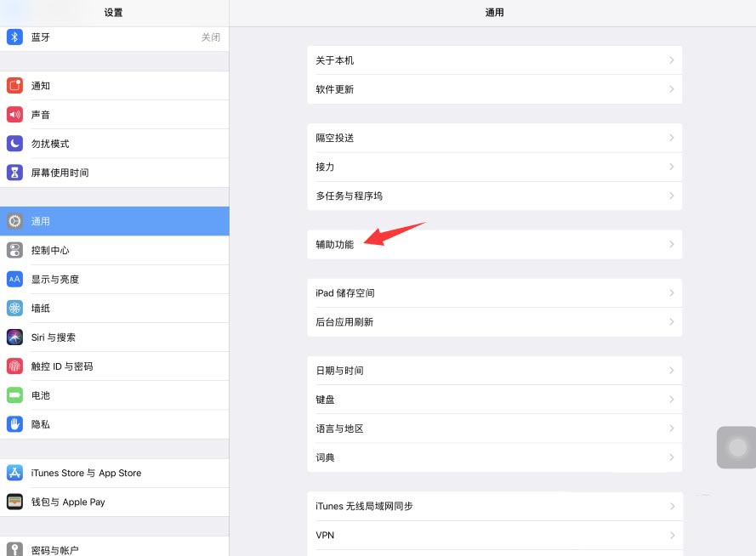The image size is (756, 556).
Task: Click 密码与帐户 label
Action: 55,550
